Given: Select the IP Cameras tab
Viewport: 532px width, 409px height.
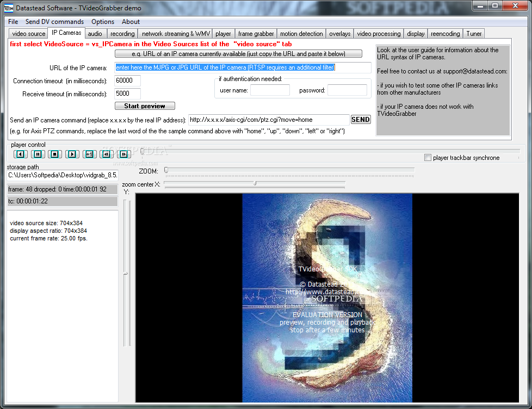Looking at the screenshot, I should [66, 33].
